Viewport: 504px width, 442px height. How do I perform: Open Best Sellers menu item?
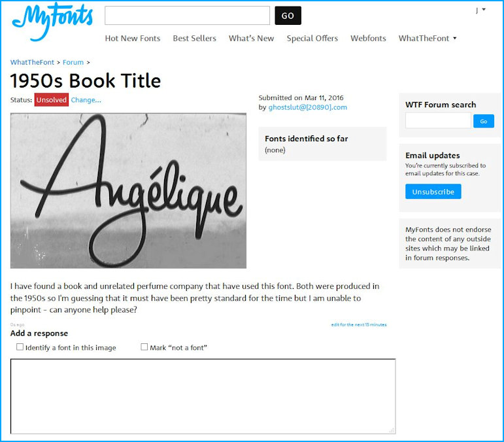tap(194, 39)
